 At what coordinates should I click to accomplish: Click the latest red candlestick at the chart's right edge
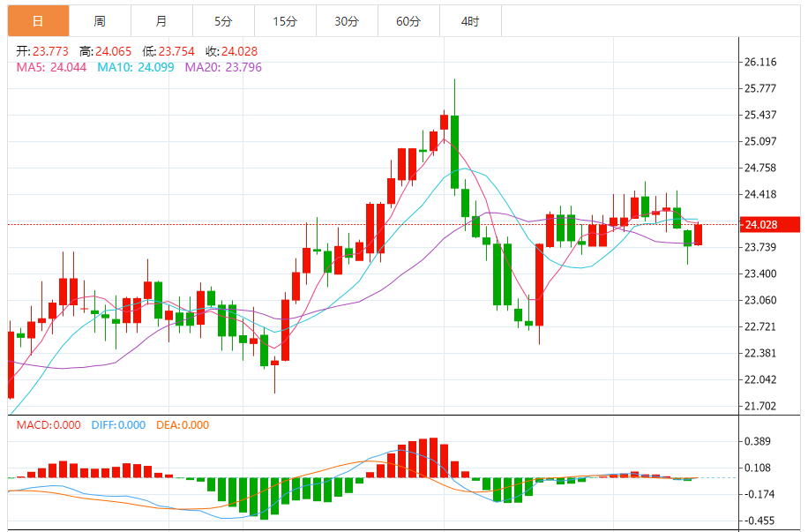click(x=699, y=235)
